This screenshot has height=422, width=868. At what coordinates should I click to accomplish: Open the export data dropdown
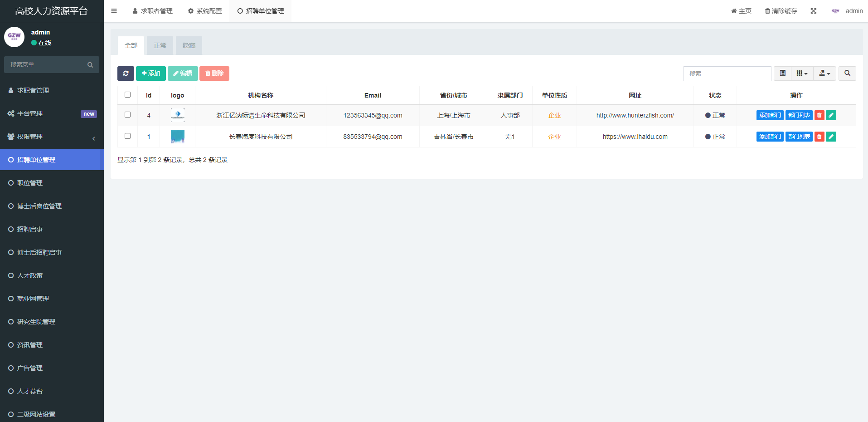pyautogui.click(x=824, y=74)
